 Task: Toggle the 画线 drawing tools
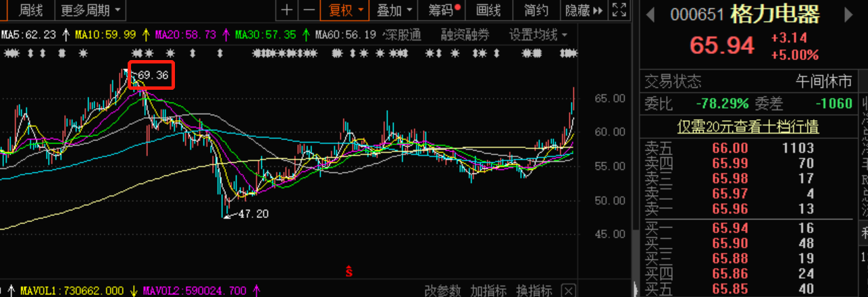tap(488, 10)
